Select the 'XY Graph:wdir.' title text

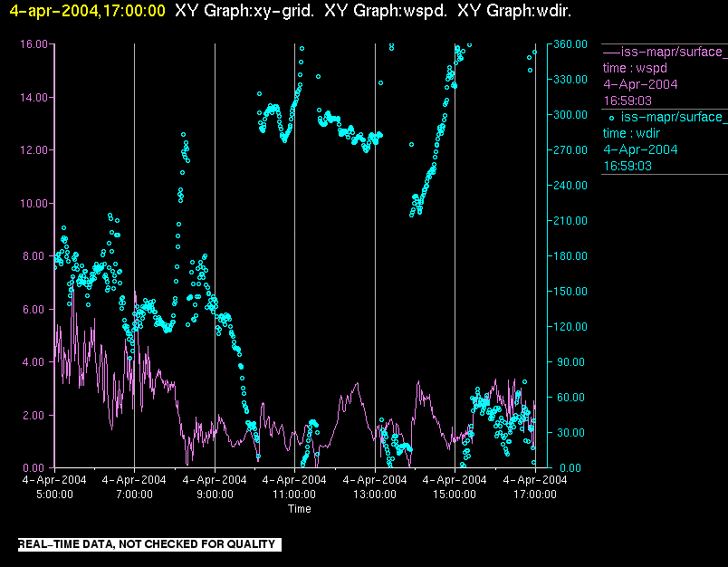[514, 11]
